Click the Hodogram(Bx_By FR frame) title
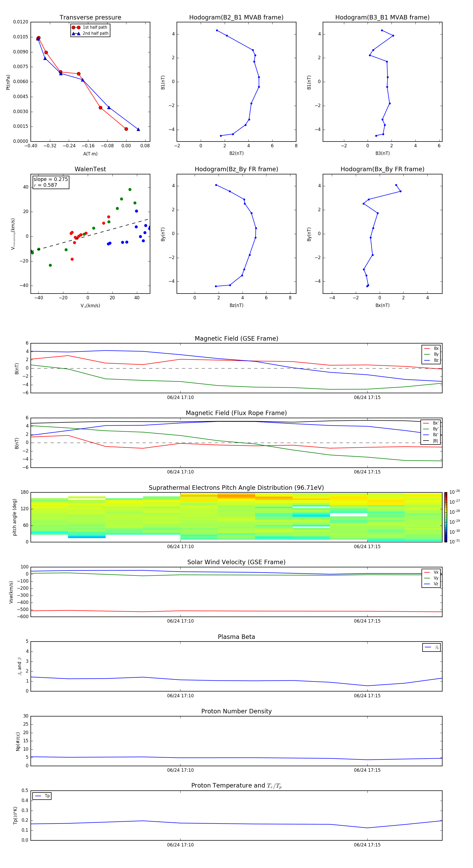Image resolution: width=473 pixels, height=868 pixels. pyautogui.click(x=382, y=169)
